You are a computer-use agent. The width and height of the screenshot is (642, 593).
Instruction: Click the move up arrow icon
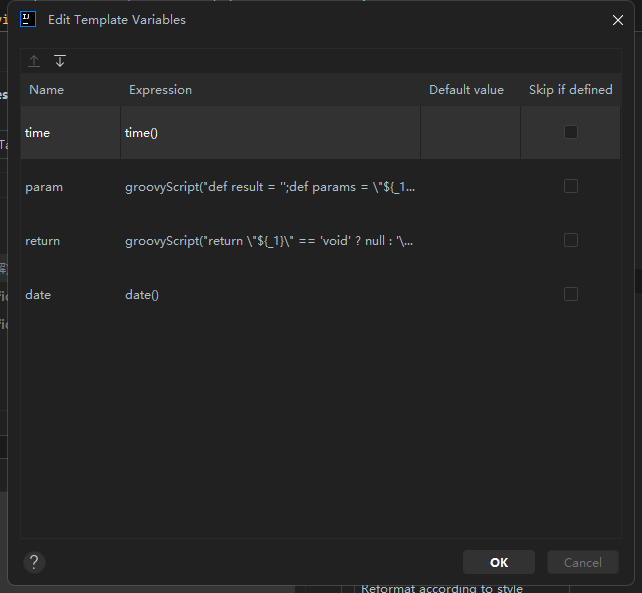[34, 61]
